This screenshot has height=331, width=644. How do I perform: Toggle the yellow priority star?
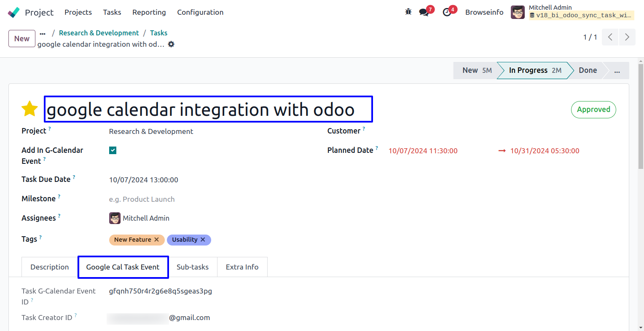[x=30, y=109]
